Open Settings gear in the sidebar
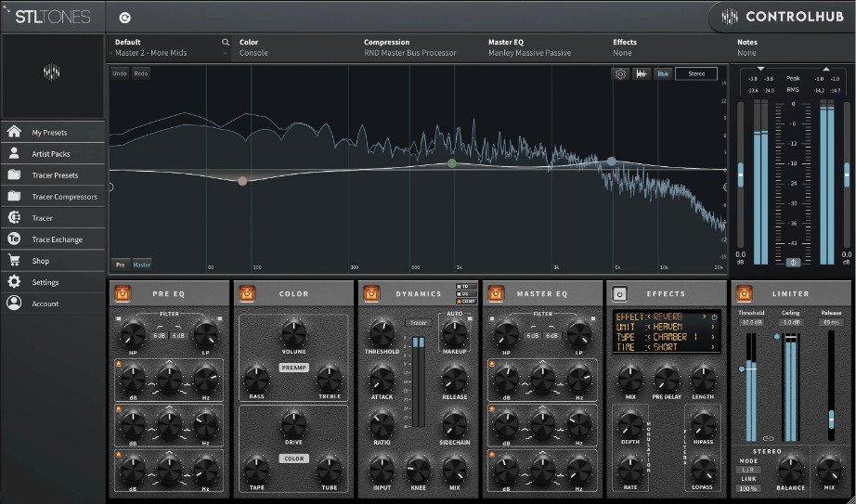856x504 pixels. click(x=14, y=282)
